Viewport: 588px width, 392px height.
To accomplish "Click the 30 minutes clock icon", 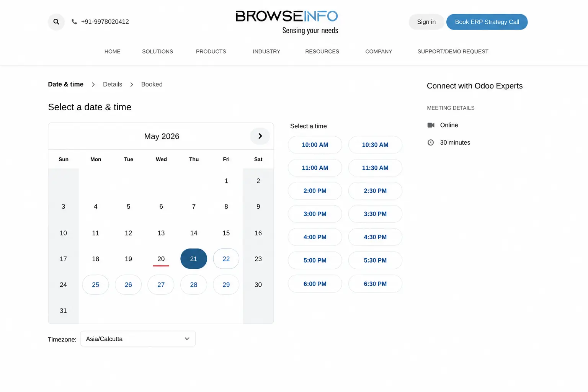I will [431, 142].
